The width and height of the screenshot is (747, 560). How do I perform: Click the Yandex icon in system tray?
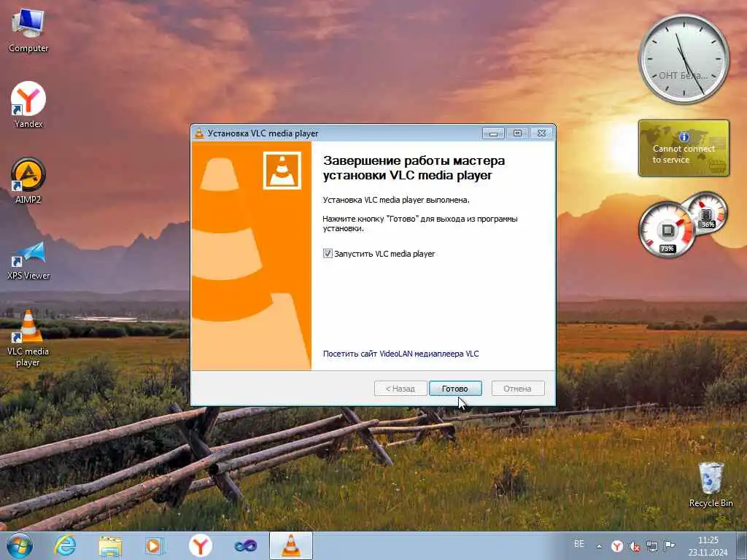617,545
